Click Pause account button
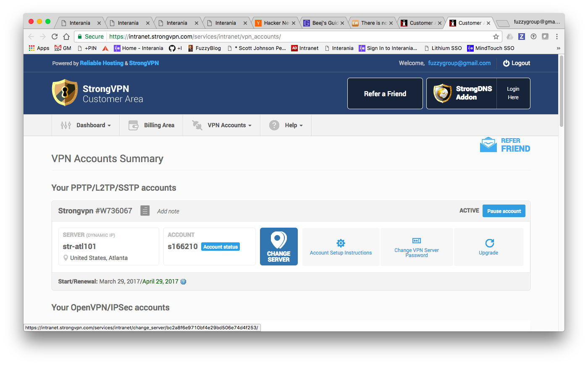Image resolution: width=588 pixels, height=365 pixels. (x=504, y=211)
